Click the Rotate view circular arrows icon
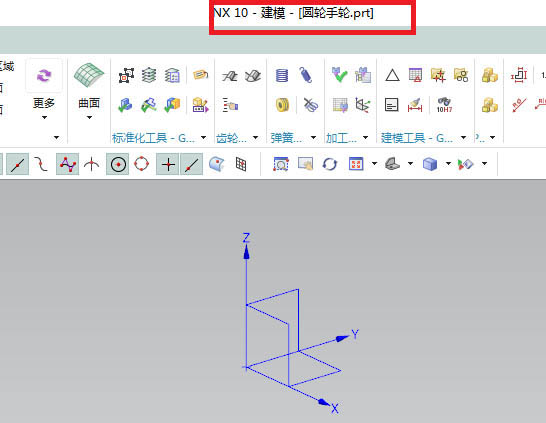The height and width of the screenshot is (423, 546). pos(329,164)
